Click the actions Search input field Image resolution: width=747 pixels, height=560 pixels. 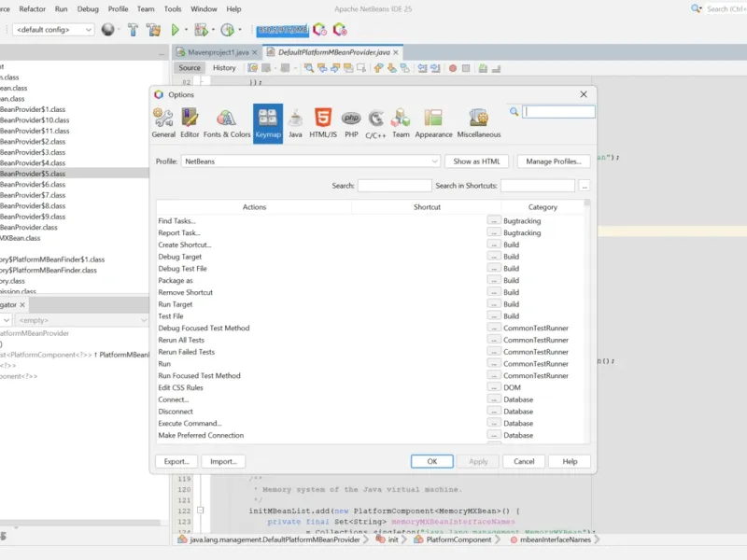394,186
